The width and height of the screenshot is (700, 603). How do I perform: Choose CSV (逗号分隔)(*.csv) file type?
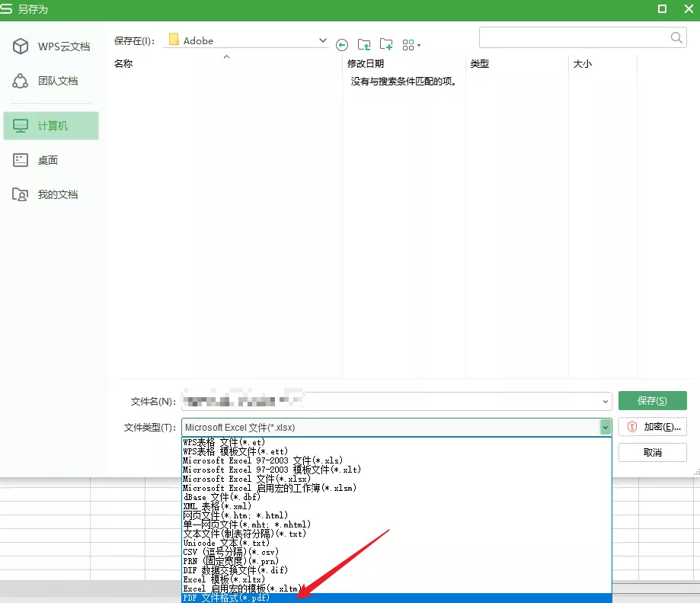pos(231,552)
